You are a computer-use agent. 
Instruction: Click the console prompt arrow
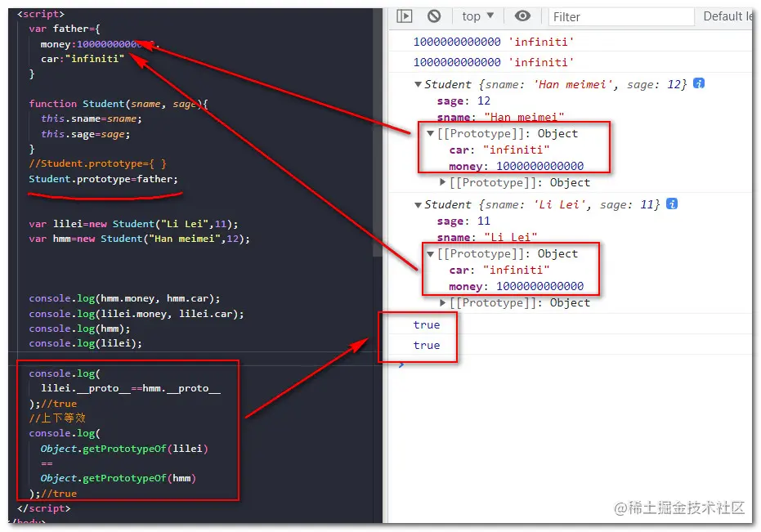[x=401, y=364]
